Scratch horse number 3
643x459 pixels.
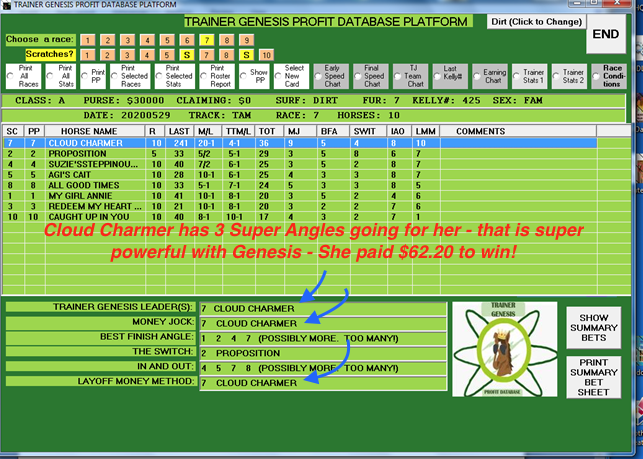(128, 55)
